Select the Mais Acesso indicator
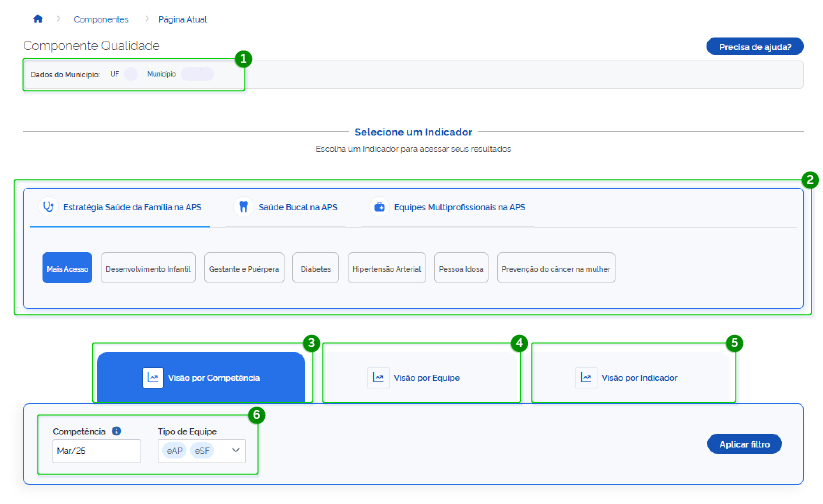823x504 pixels. [x=67, y=268]
